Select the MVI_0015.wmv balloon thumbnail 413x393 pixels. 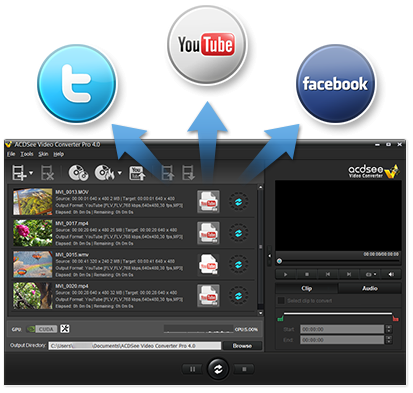click(x=33, y=264)
